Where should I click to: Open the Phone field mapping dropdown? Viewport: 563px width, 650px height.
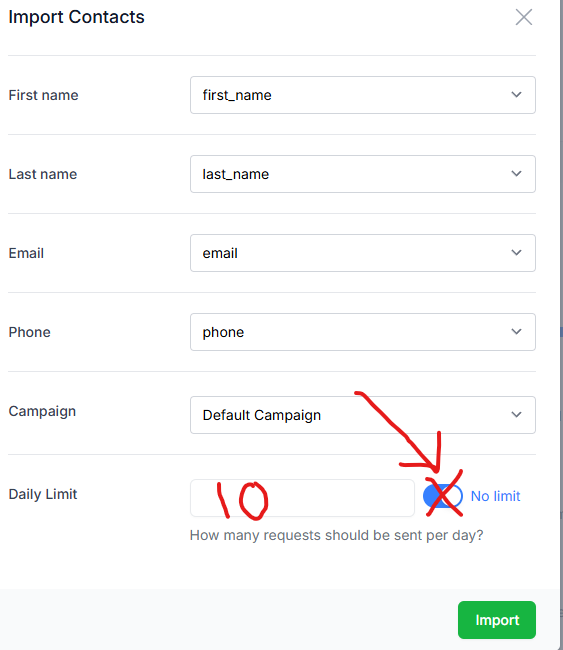[363, 332]
